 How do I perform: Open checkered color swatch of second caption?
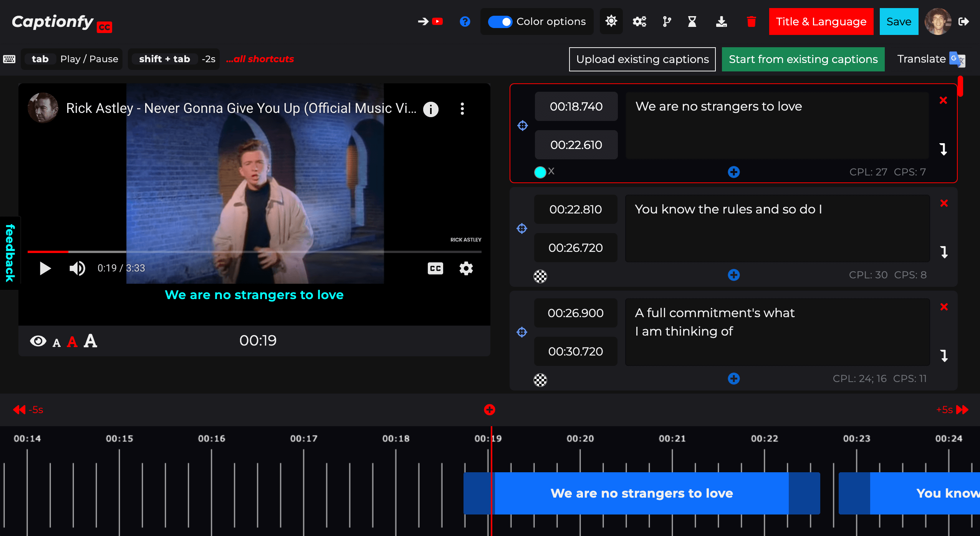tap(540, 276)
